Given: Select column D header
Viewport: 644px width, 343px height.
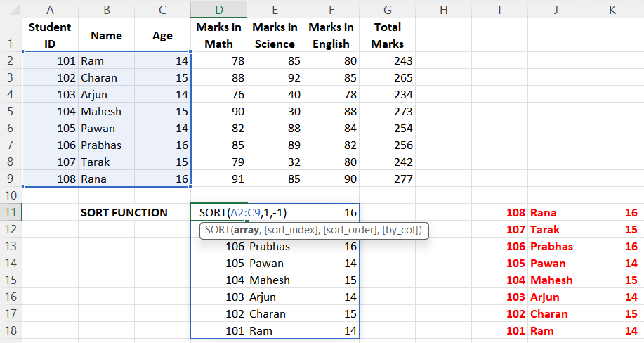Looking at the screenshot, I should (x=218, y=9).
